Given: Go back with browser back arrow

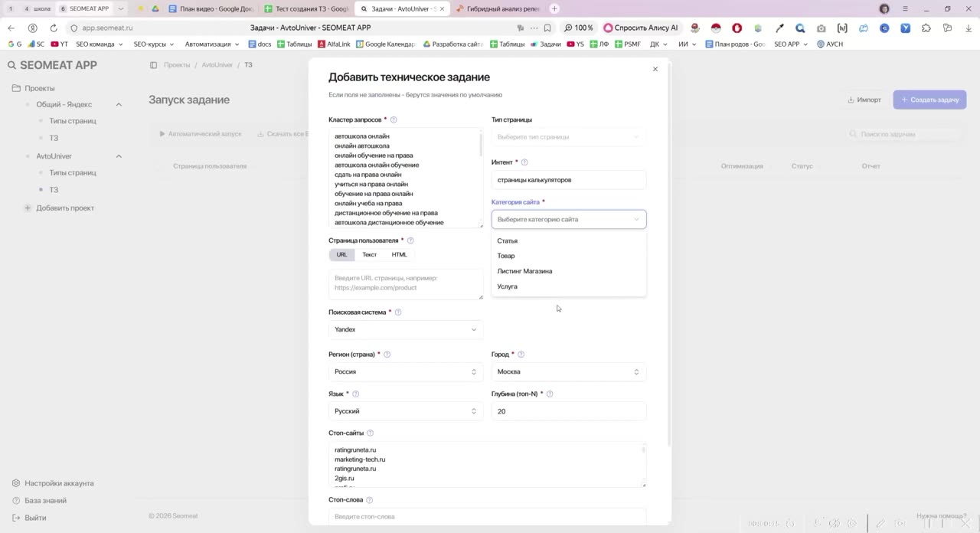Looking at the screenshot, I should pos(11,28).
